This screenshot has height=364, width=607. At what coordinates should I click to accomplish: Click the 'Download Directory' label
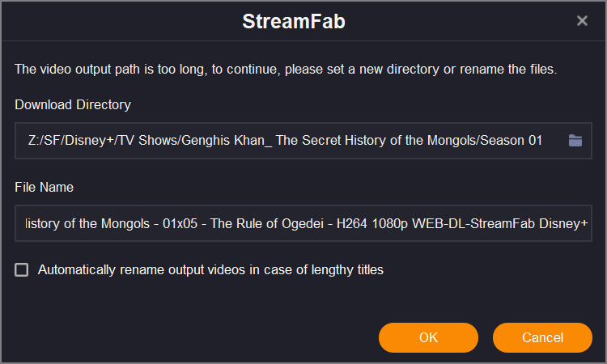click(73, 104)
